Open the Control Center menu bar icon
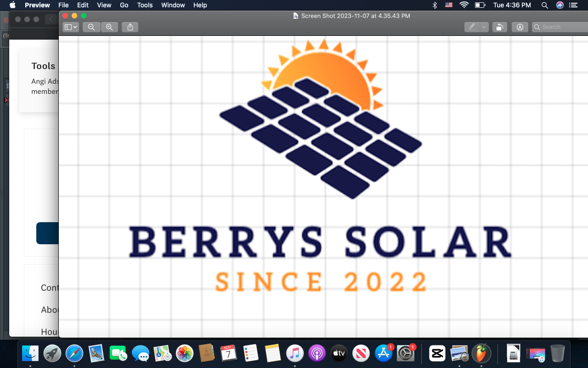Screen dimensions: 588x368 pos(573,5)
